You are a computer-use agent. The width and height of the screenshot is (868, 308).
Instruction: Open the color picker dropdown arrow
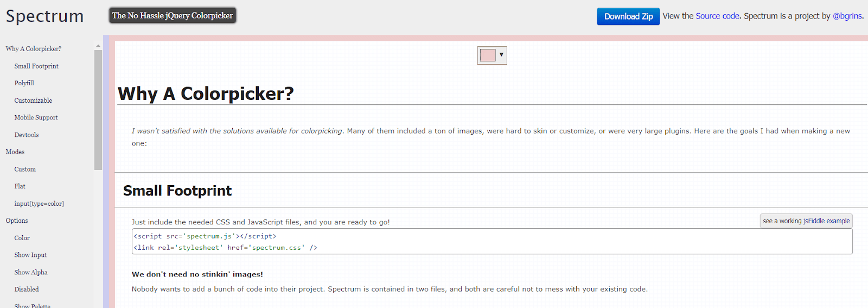pos(501,54)
